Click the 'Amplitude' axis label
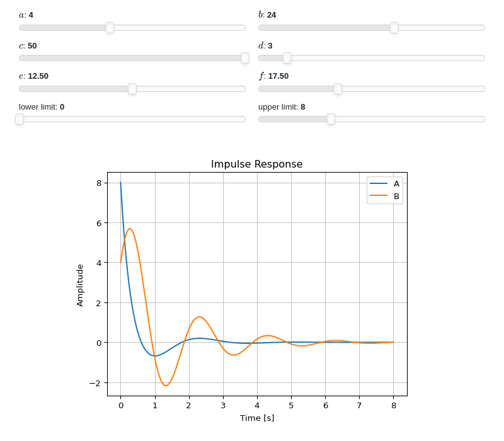Viewport: 504px width, 441px height. tap(80, 285)
